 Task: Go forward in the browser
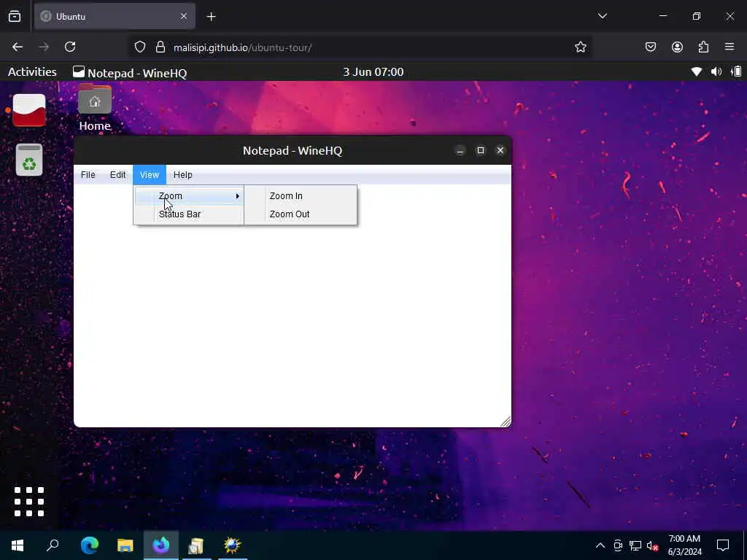click(x=44, y=47)
